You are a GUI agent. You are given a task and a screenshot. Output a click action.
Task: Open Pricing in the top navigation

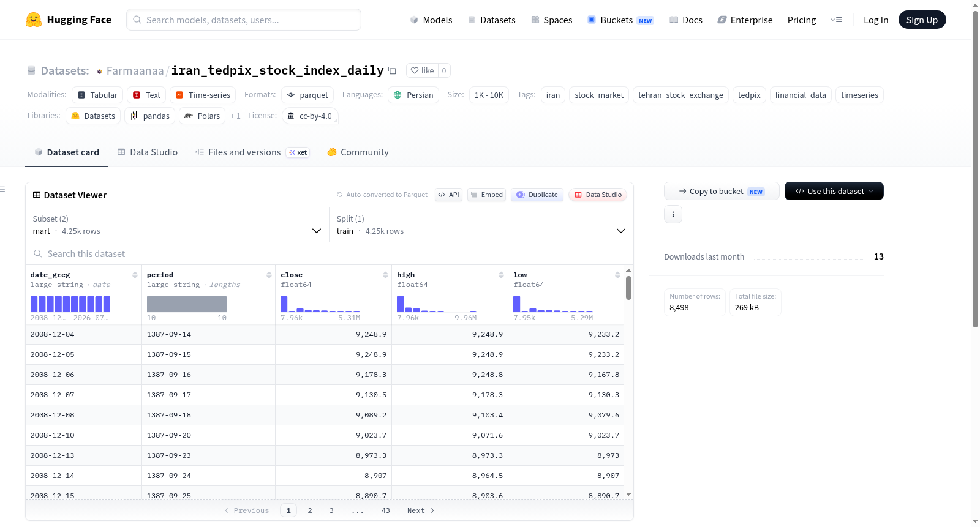(802, 20)
